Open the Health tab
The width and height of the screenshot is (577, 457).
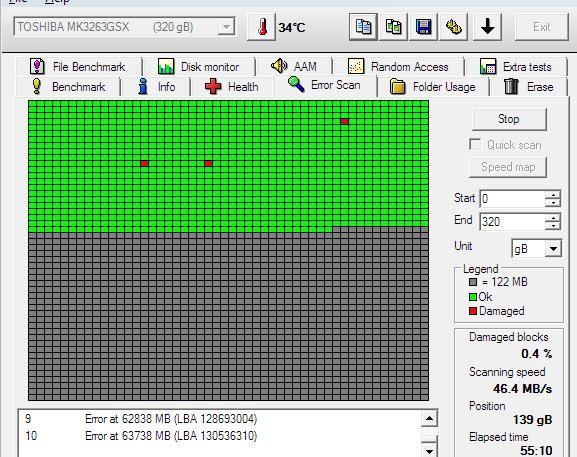232,87
